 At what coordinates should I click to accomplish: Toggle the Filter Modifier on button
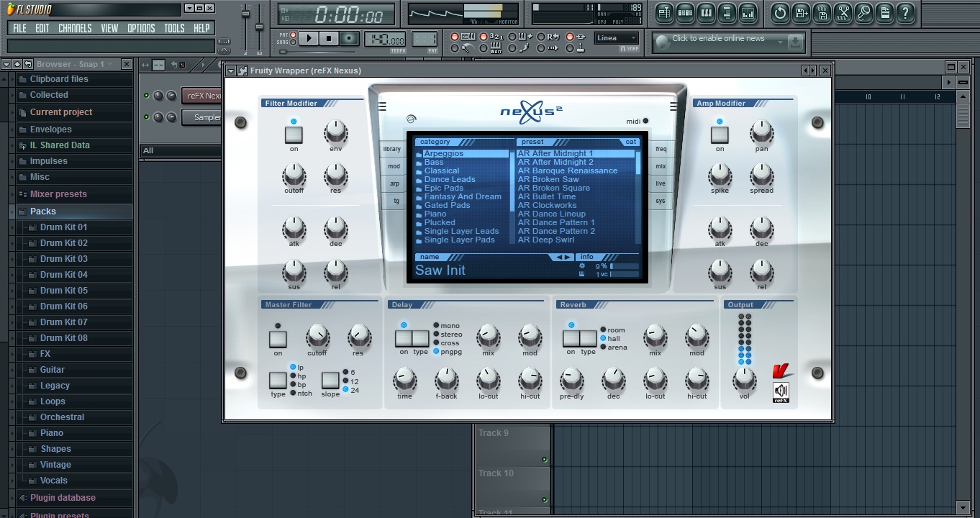pos(294,135)
